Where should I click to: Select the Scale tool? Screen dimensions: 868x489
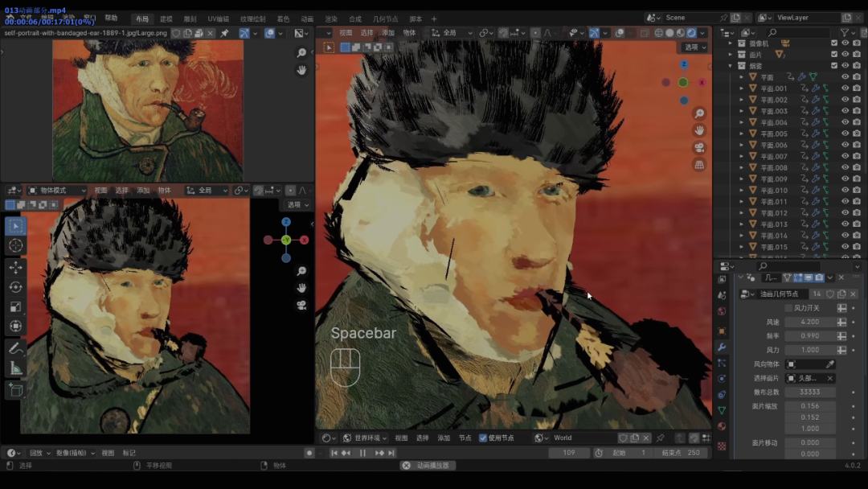click(x=15, y=306)
